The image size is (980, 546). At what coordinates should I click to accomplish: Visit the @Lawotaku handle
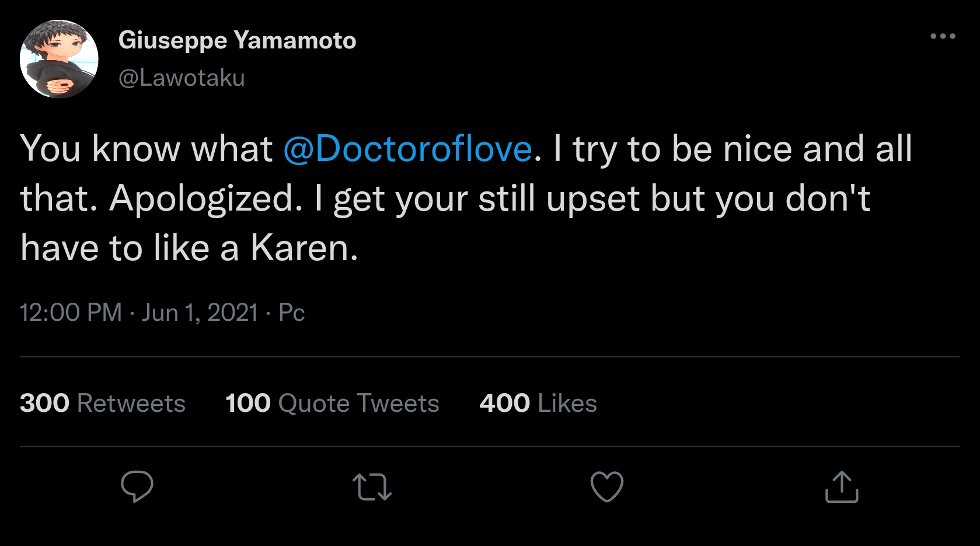pyautogui.click(x=182, y=78)
